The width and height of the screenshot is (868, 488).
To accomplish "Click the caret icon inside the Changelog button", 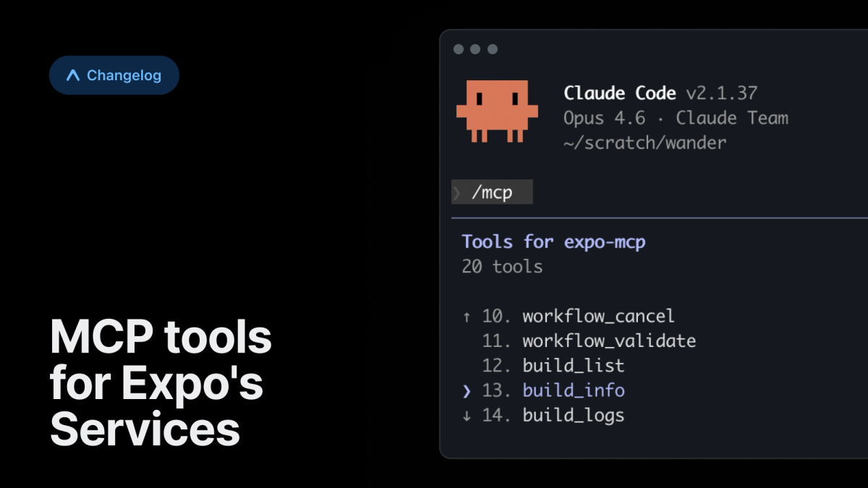I will (72, 74).
